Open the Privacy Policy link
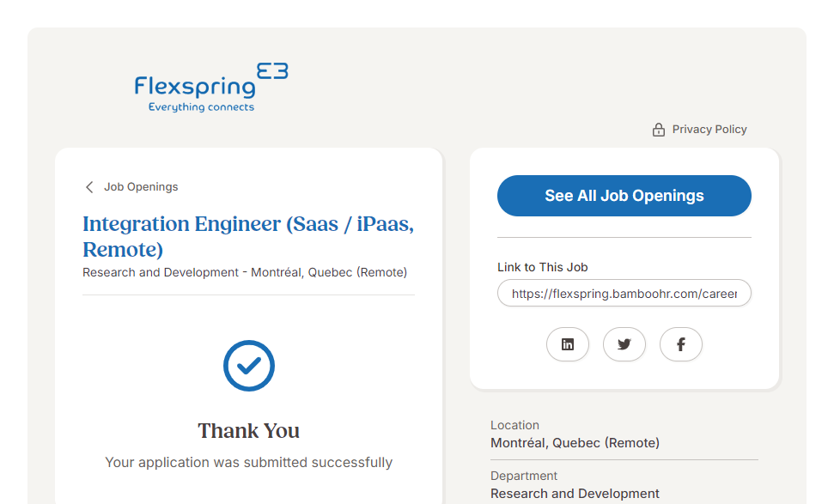This screenshot has width=834, height=504. pos(709,130)
